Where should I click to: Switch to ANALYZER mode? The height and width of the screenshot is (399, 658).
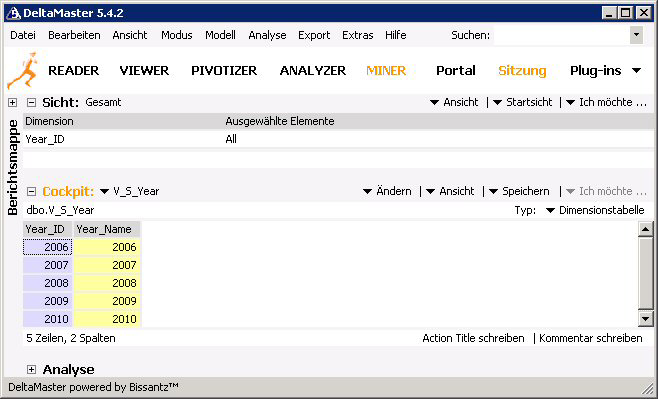[x=313, y=70]
